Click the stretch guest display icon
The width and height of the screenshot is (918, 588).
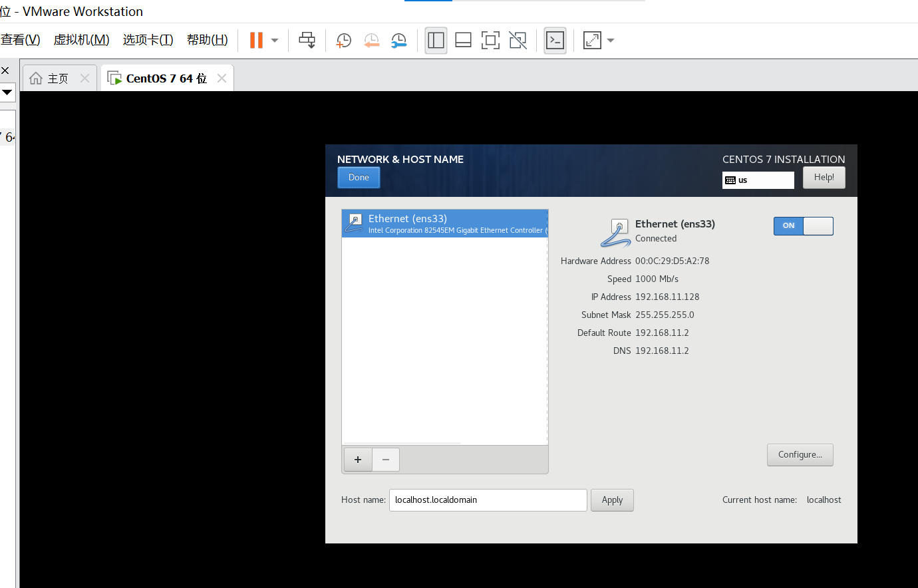coord(592,41)
